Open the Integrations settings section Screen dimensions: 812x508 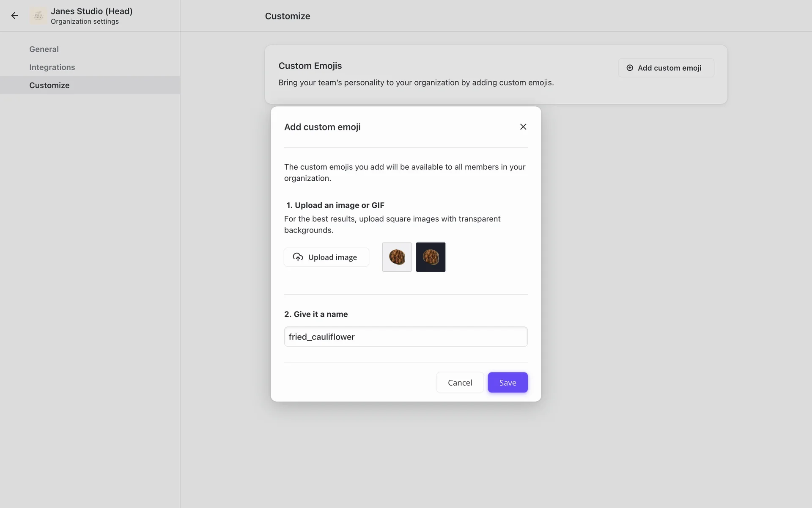[52, 67]
